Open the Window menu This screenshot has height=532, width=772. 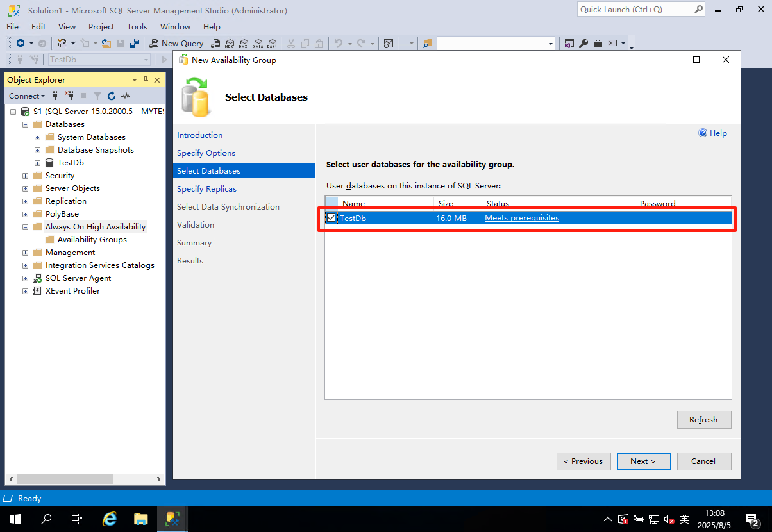(175, 27)
